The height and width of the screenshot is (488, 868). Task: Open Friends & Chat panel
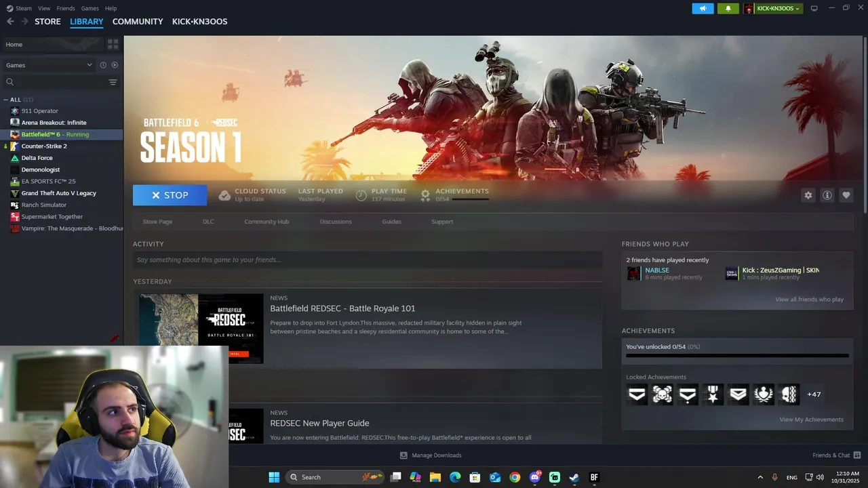837,455
